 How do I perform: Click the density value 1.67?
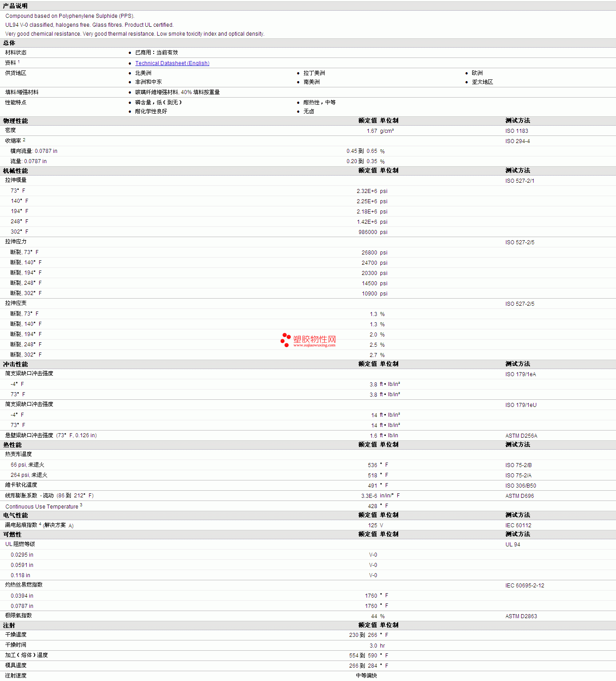coord(372,131)
